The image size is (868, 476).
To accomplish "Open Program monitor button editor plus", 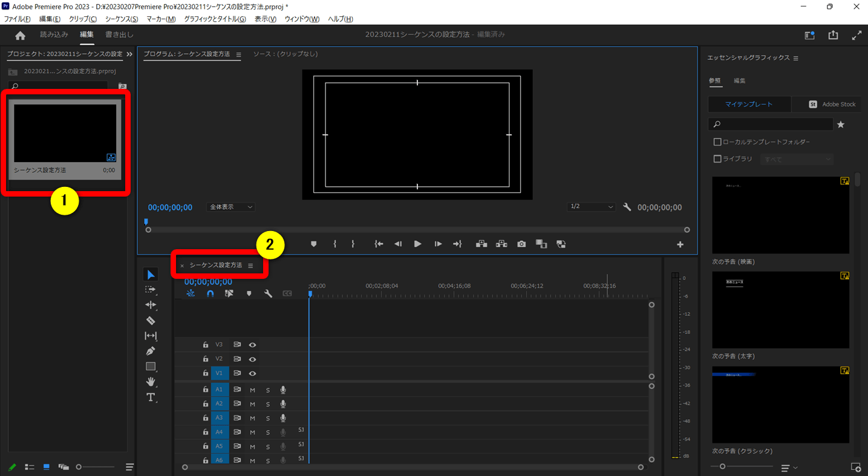I will pos(680,244).
